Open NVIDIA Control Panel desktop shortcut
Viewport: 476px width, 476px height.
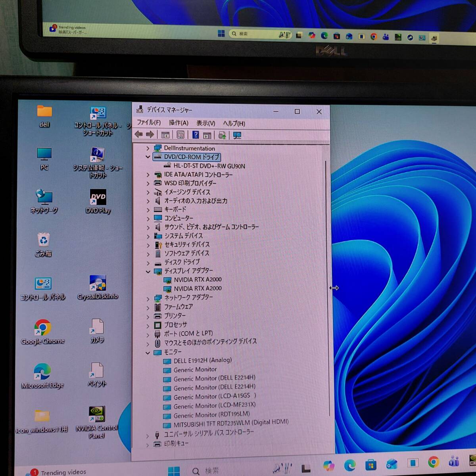pyautogui.click(x=97, y=422)
